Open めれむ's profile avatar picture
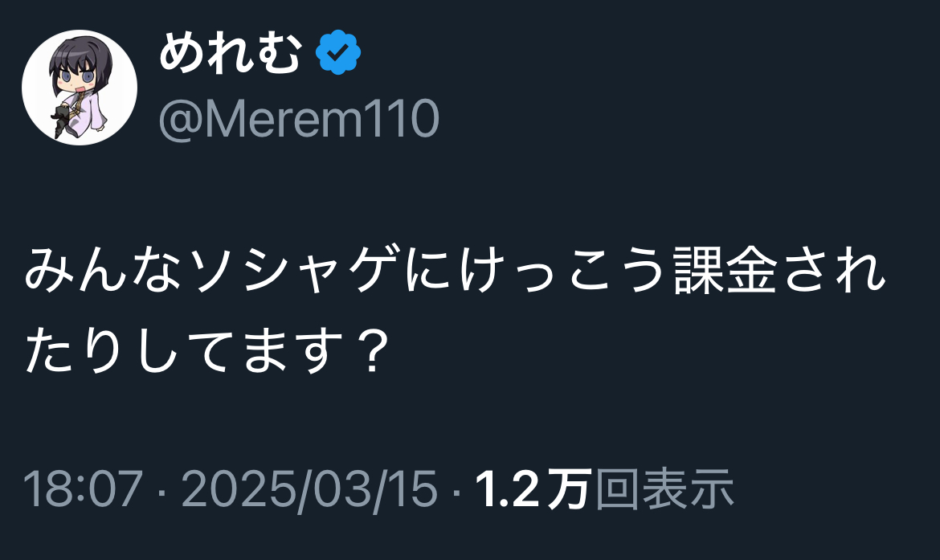The width and height of the screenshot is (940, 560). (x=80, y=88)
